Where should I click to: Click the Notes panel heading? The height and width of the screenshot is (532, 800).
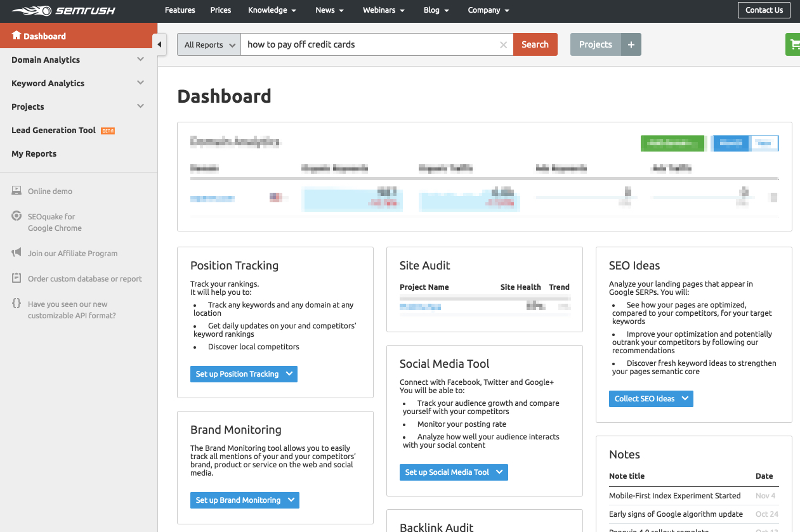pyautogui.click(x=625, y=455)
